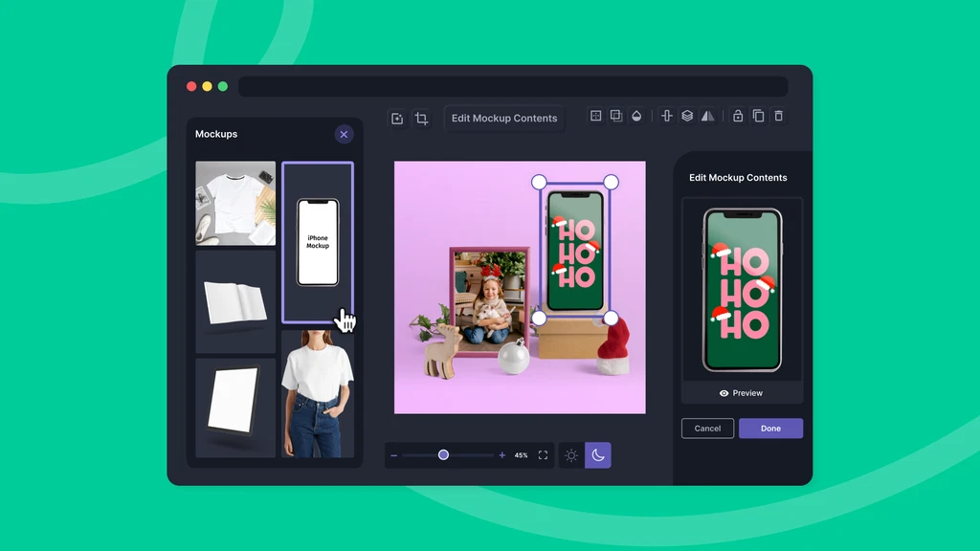The image size is (980, 551).
Task: Click the crop tool icon
Action: click(x=421, y=119)
